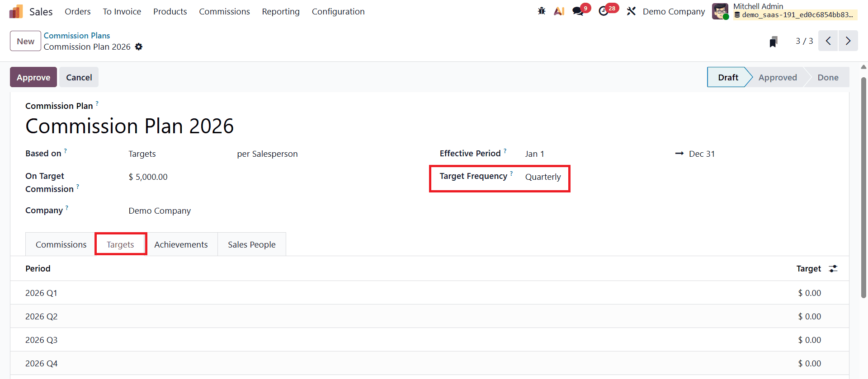
Task: Open Company field Demo Company dropdown
Action: coord(160,211)
